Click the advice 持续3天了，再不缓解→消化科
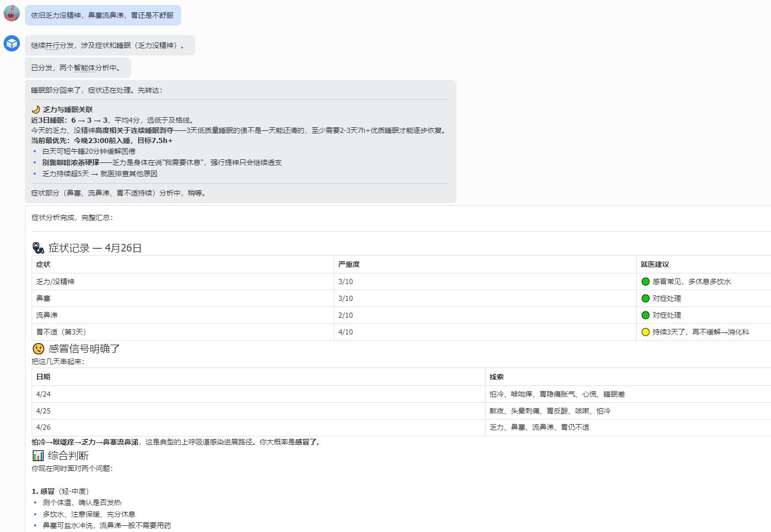The image size is (771, 532). coord(701,332)
